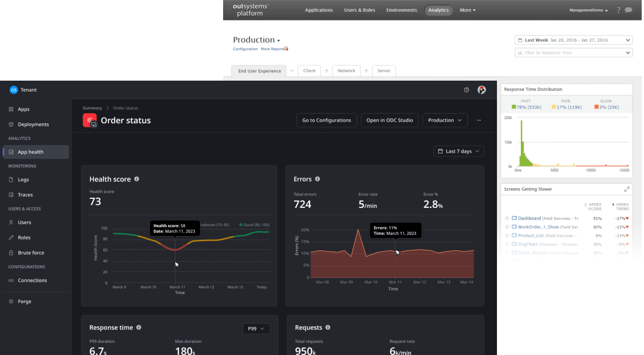This screenshot has height=355, width=644.
Task: Click the help icon in OutSystems platform header
Action: (x=619, y=10)
